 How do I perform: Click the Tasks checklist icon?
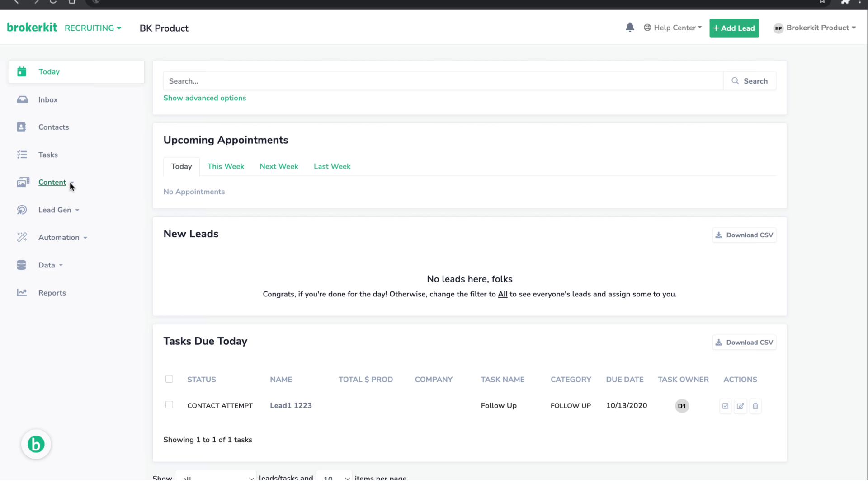coord(22,155)
